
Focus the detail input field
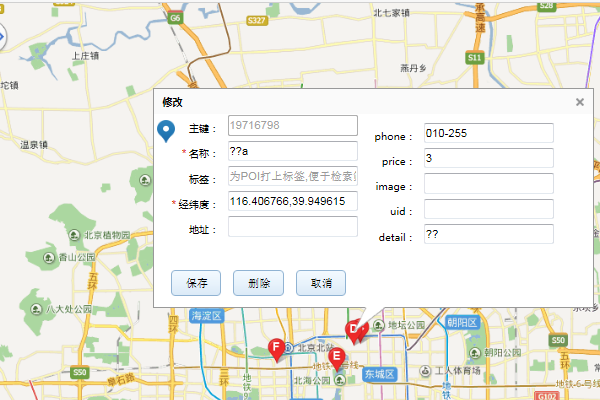click(489, 234)
